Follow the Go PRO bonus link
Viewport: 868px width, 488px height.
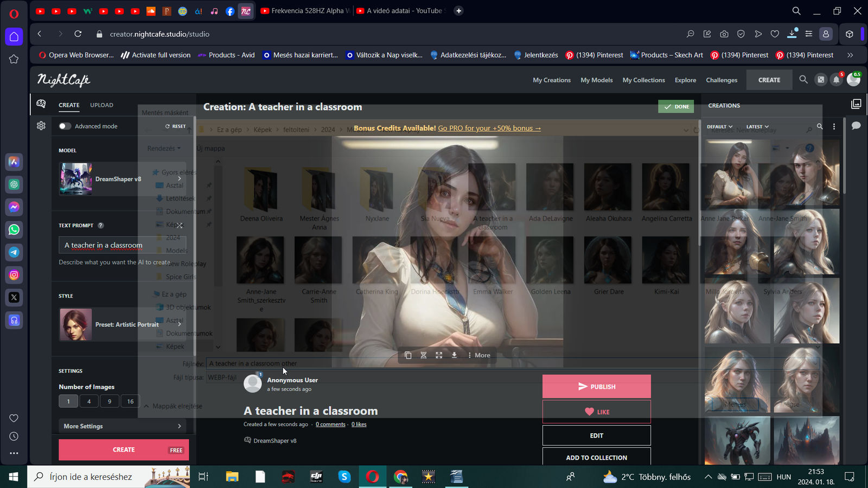(x=489, y=129)
